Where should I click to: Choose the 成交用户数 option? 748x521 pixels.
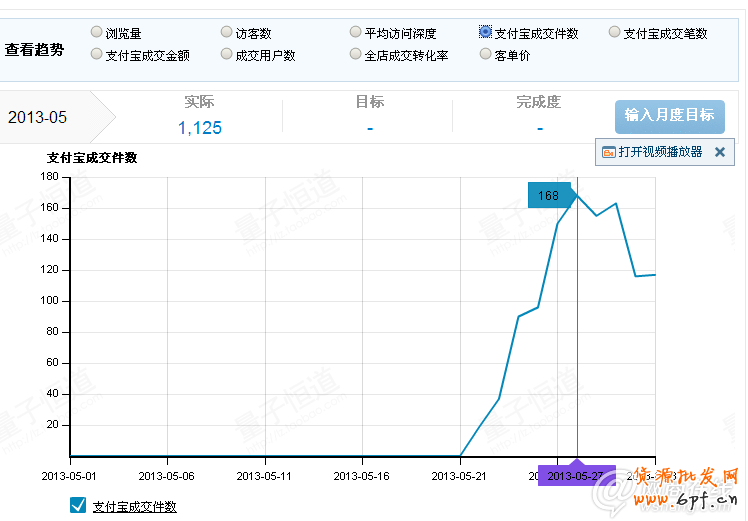[x=226, y=54]
